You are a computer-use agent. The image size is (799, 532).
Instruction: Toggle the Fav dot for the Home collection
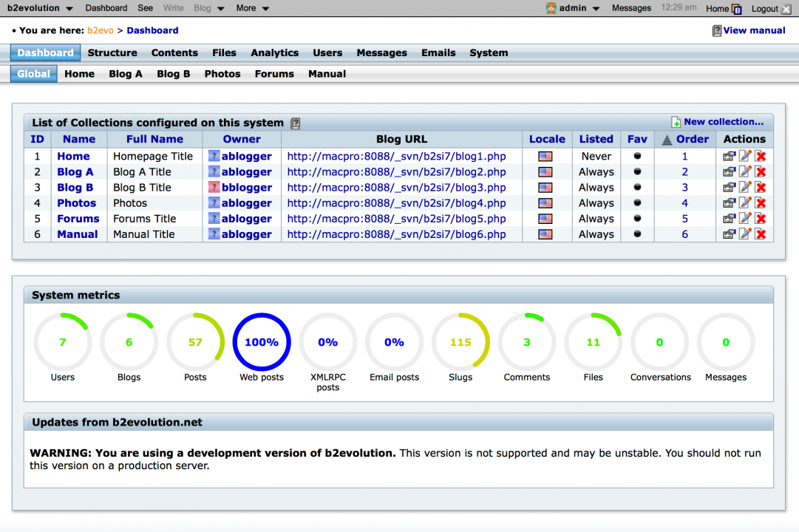[x=637, y=156]
